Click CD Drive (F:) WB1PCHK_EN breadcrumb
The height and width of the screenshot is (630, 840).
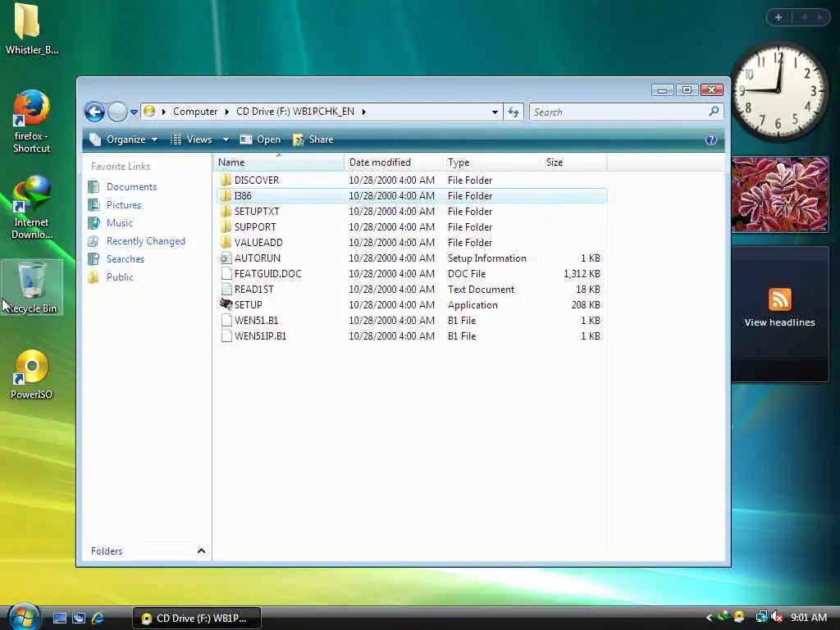[x=295, y=112]
